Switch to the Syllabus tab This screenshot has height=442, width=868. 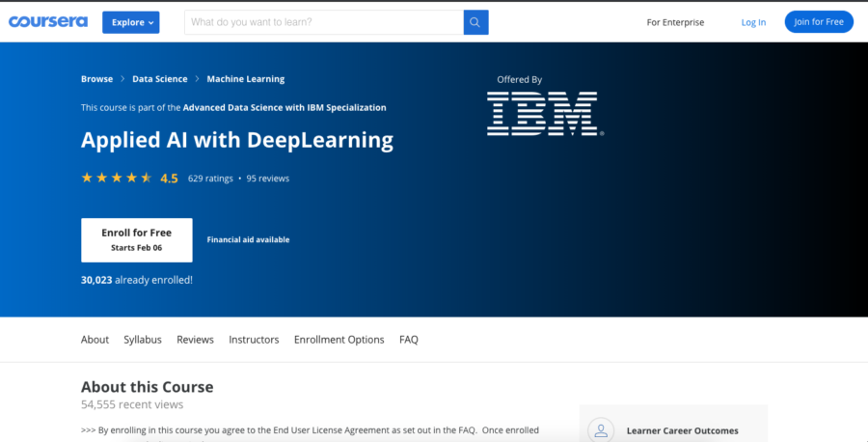tap(143, 340)
